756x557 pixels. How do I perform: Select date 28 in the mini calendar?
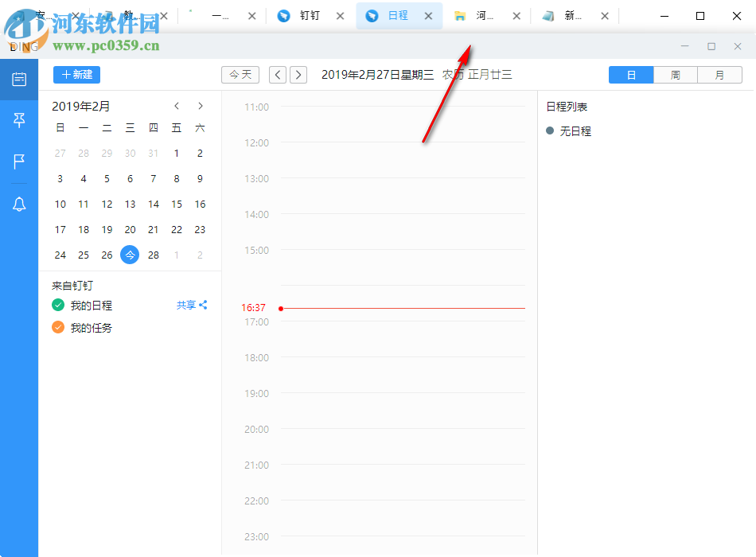click(x=153, y=255)
